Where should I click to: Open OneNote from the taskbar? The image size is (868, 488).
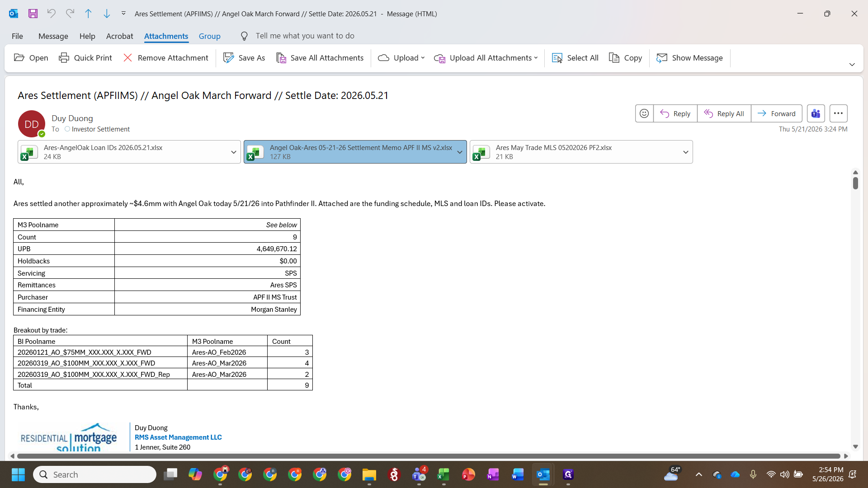pos(493,474)
